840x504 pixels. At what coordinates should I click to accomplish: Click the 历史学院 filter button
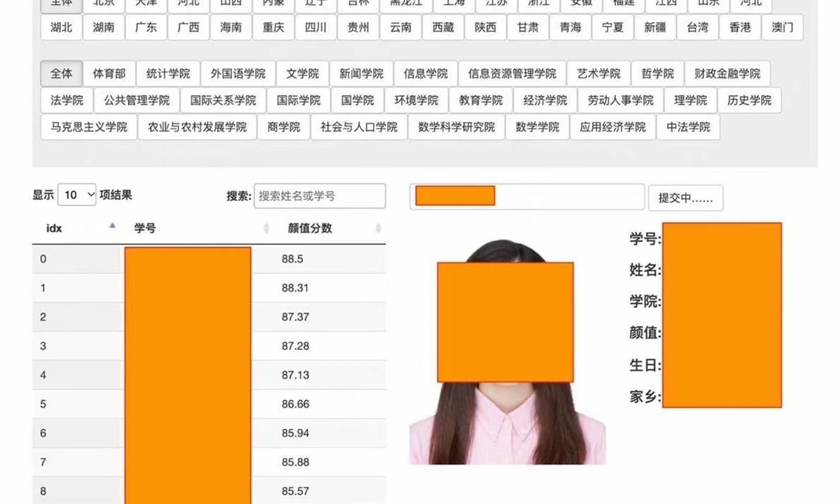pyautogui.click(x=749, y=100)
